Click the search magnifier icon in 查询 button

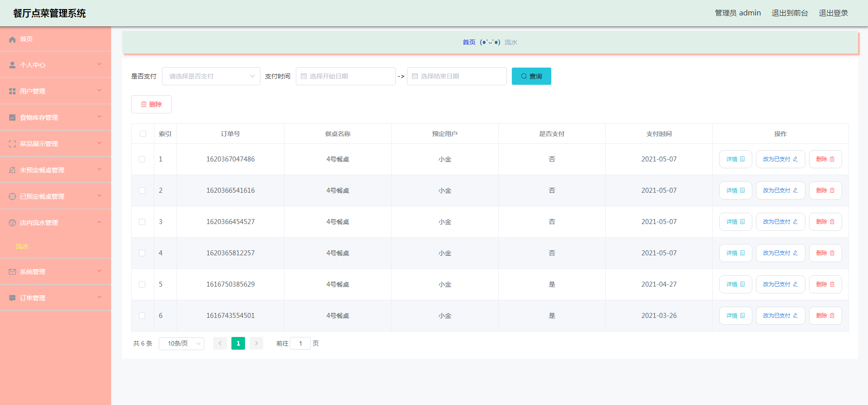pos(524,76)
